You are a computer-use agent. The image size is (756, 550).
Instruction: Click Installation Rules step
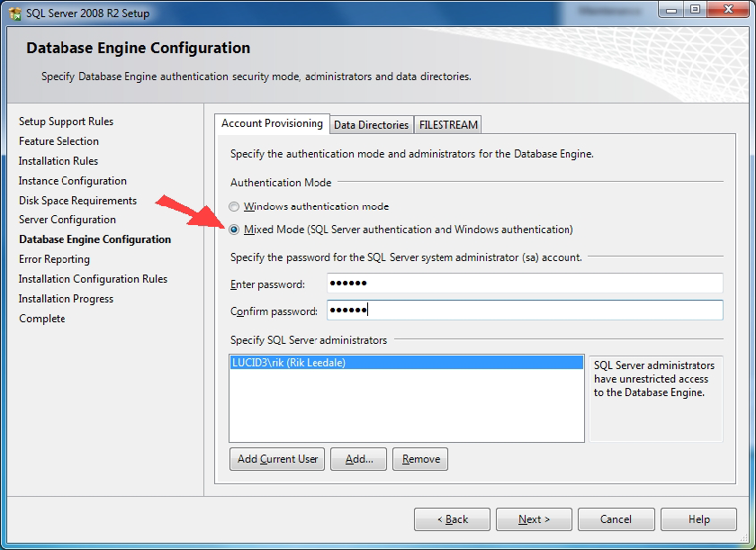(58, 161)
